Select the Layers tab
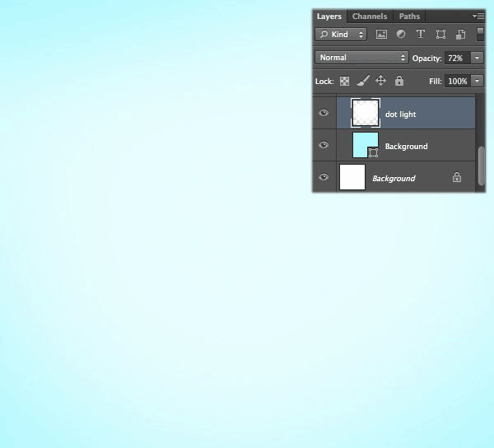Image resolution: width=494 pixels, height=448 pixels. [329, 16]
